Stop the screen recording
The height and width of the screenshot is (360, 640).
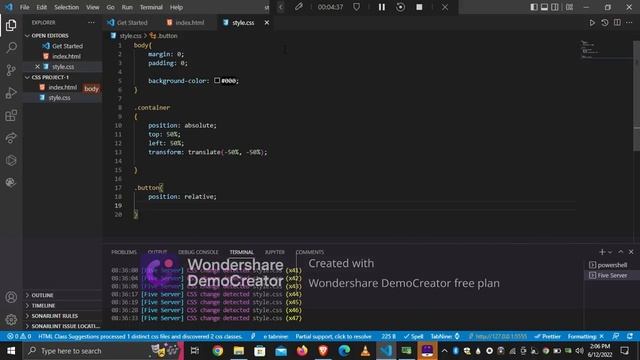(419, 7)
